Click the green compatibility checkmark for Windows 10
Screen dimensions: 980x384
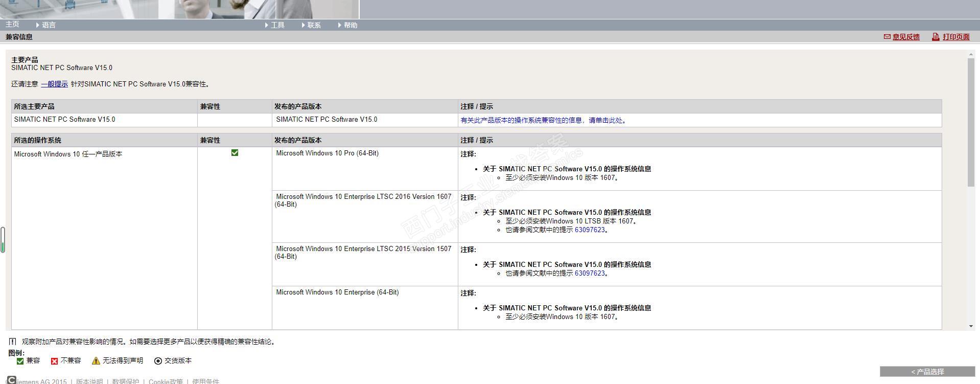click(235, 153)
